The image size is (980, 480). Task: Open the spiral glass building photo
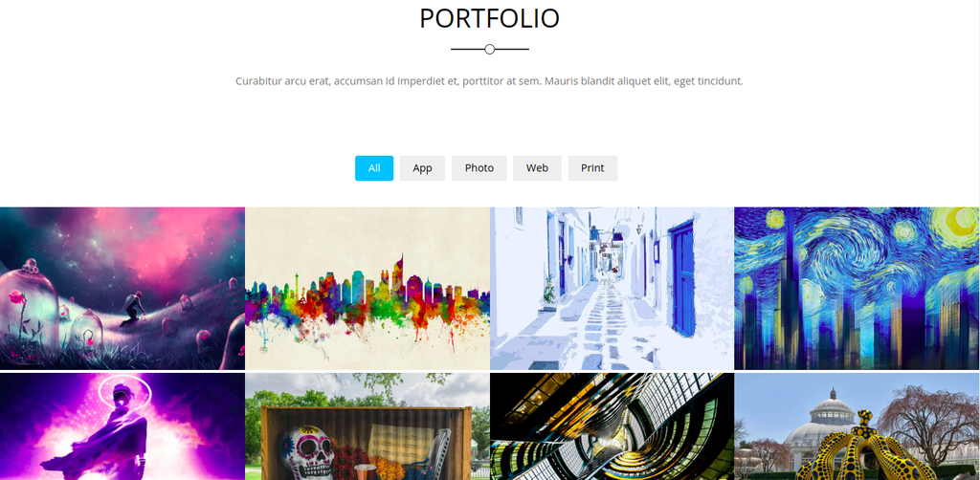(612, 426)
